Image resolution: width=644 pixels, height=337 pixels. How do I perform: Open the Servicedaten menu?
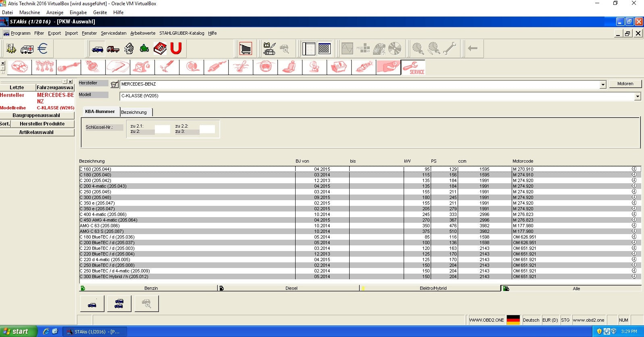coord(113,33)
